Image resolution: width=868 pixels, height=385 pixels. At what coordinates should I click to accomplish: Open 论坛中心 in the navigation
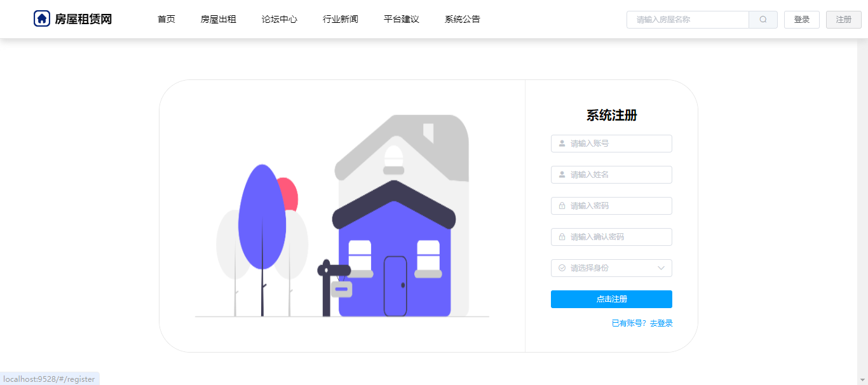click(280, 19)
